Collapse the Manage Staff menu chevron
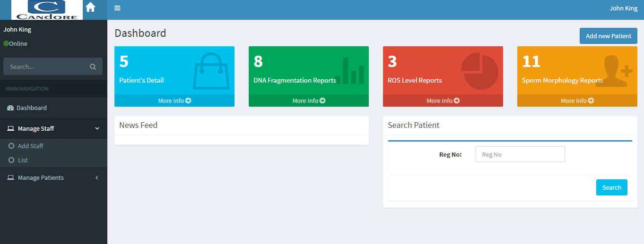The height and width of the screenshot is (244, 644). point(97,128)
